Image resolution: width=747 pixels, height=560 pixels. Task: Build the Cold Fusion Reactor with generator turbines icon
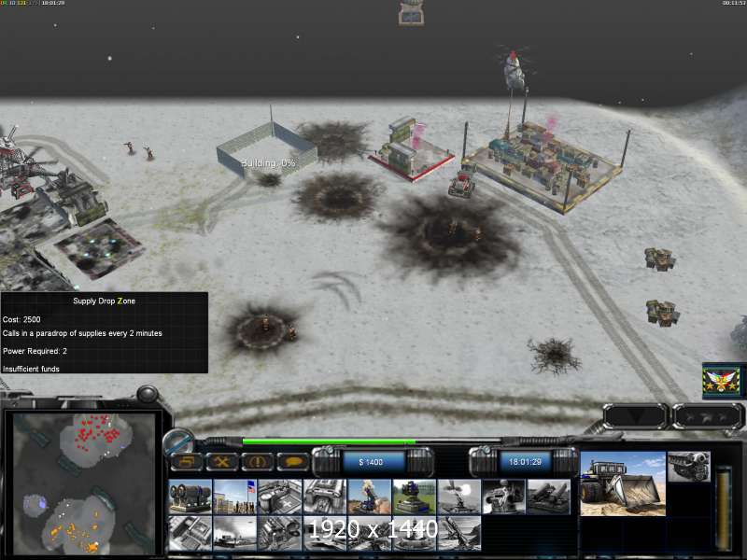[x=190, y=497]
